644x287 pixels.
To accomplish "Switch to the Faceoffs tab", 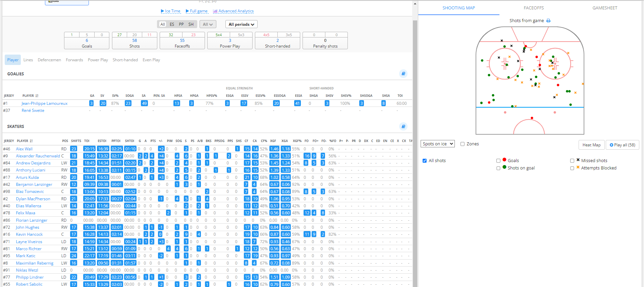I will coord(534,8).
